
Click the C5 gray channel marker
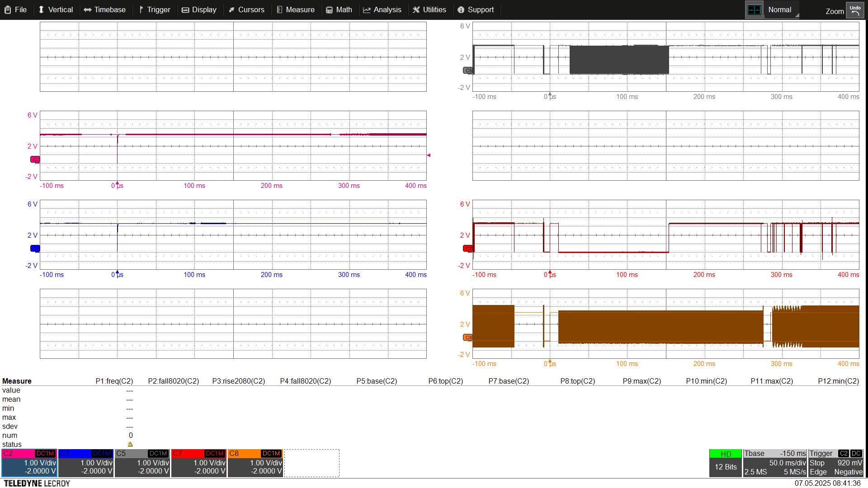coord(467,70)
